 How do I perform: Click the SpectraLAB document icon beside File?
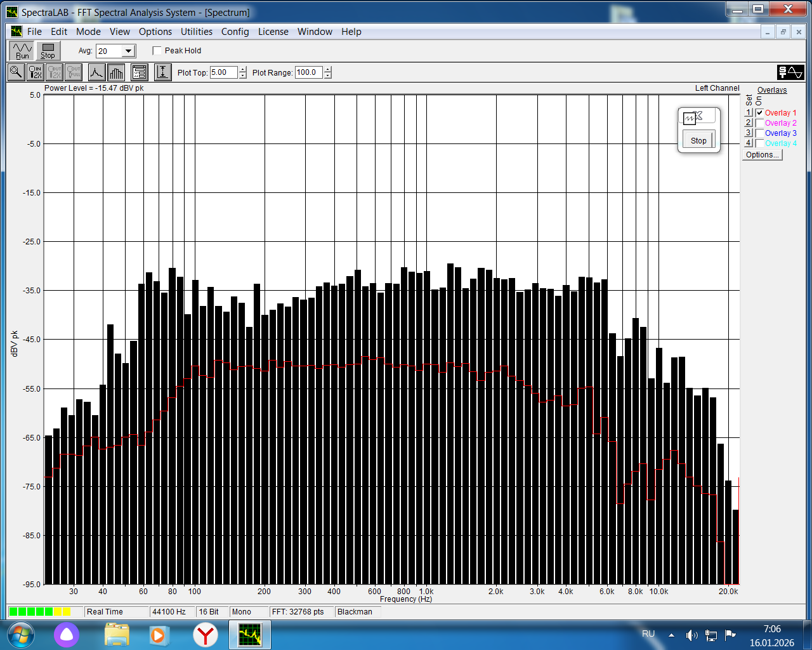pyautogui.click(x=16, y=31)
